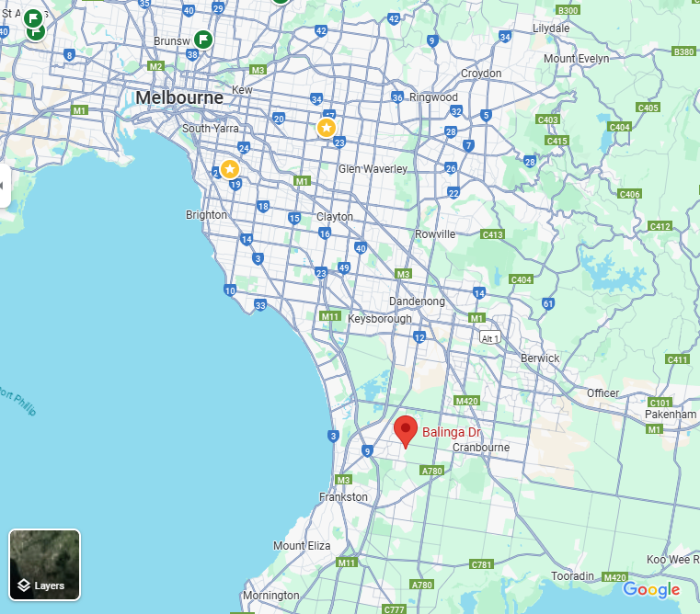700x614 pixels.
Task: Click the C406 road shield
Action: [629, 194]
